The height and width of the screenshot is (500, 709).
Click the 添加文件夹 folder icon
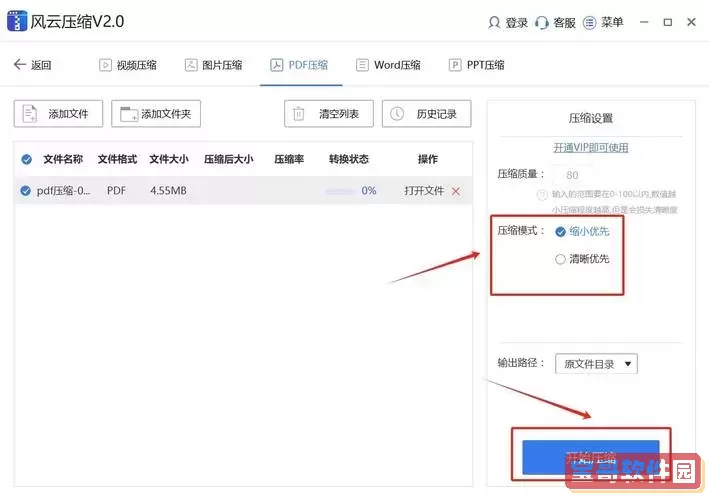pos(128,114)
